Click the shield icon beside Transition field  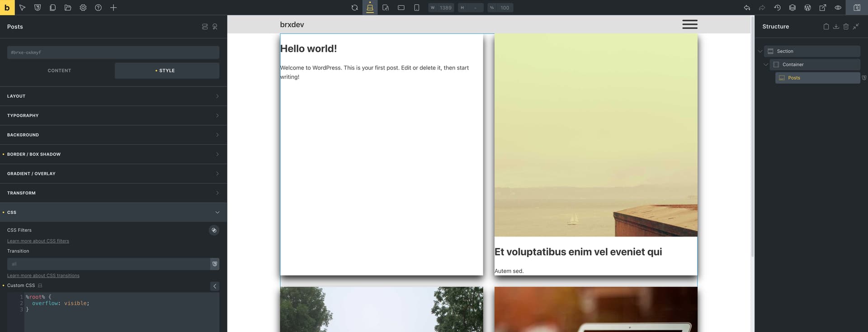(215, 264)
